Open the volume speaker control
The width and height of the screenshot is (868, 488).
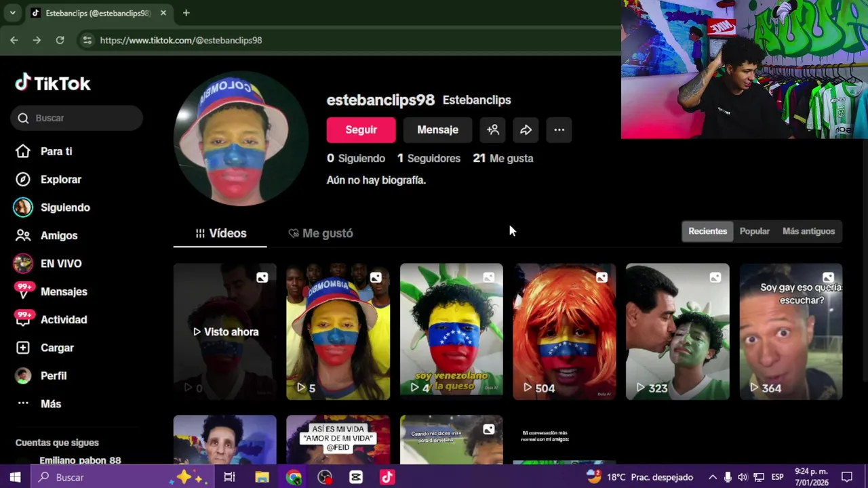(x=743, y=477)
